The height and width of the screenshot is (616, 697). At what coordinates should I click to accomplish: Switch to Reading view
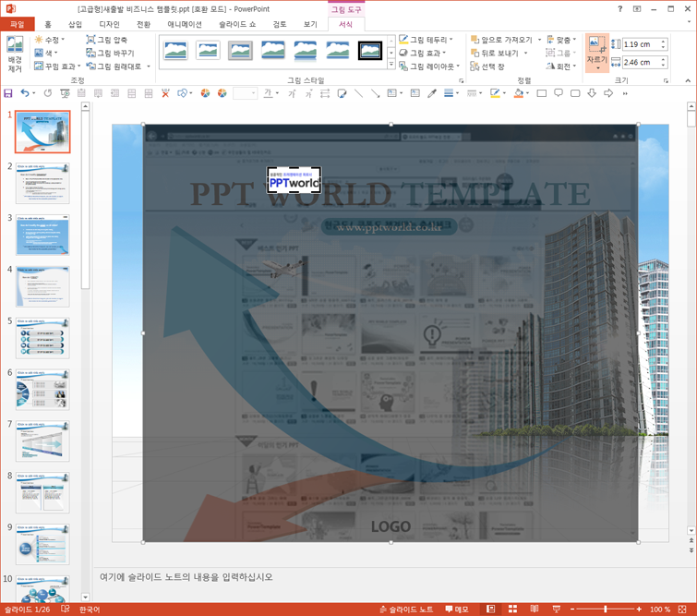coord(535,609)
